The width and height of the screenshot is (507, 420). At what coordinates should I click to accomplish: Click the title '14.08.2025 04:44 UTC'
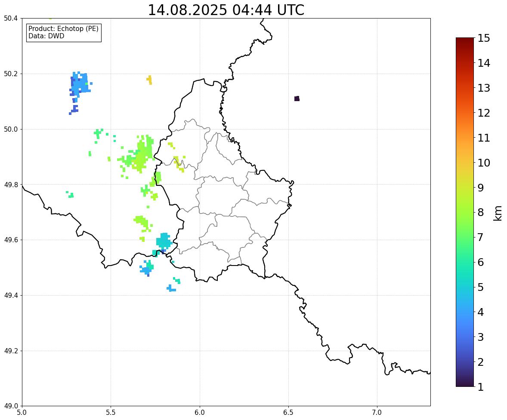(x=226, y=10)
